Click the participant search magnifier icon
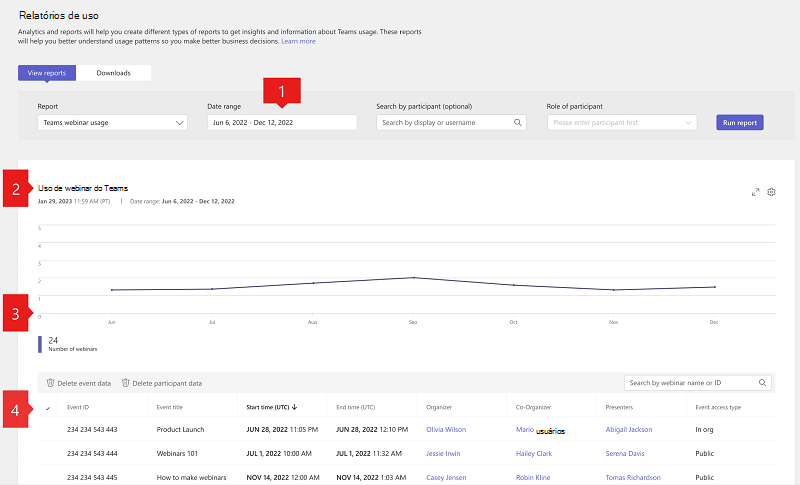The height and width of the screenshot is (485, 800). [518, 123]
